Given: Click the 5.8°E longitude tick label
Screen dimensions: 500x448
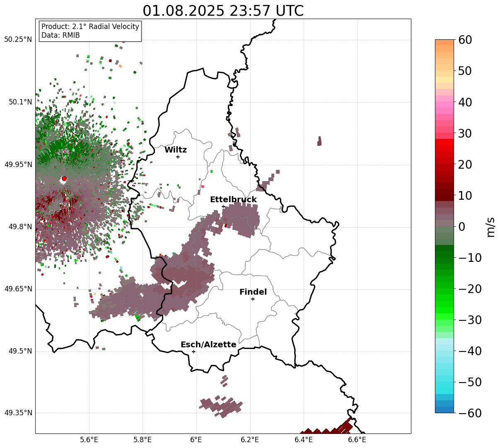Looking at the screenshot, I should coord(143,440).
